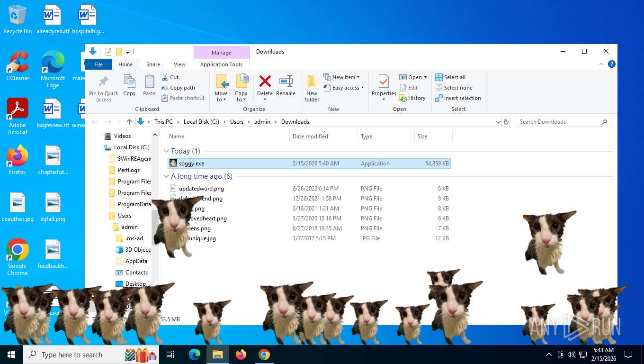The height and width of the screenshot is (364, 644).
Task: Select CCleaner desktop shortcut
Action: pos(18,66)
